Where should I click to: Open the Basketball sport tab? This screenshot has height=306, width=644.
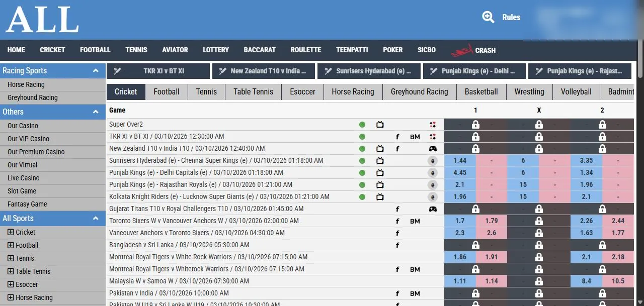pos(481,91)
